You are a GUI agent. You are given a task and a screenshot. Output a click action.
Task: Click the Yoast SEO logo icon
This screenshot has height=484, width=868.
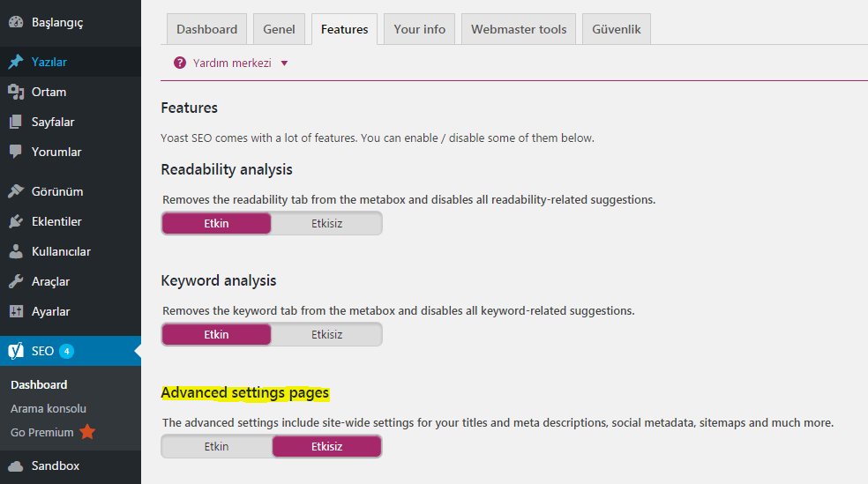[16, 351]
